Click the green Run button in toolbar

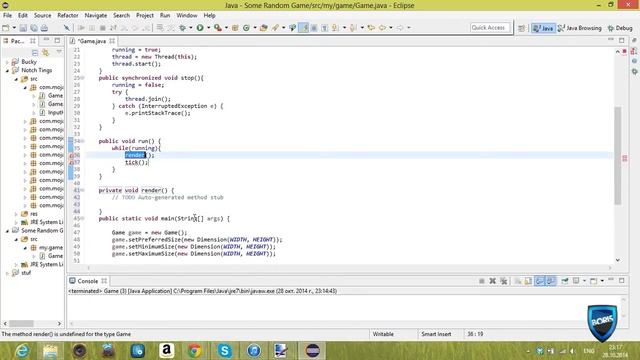200,28
